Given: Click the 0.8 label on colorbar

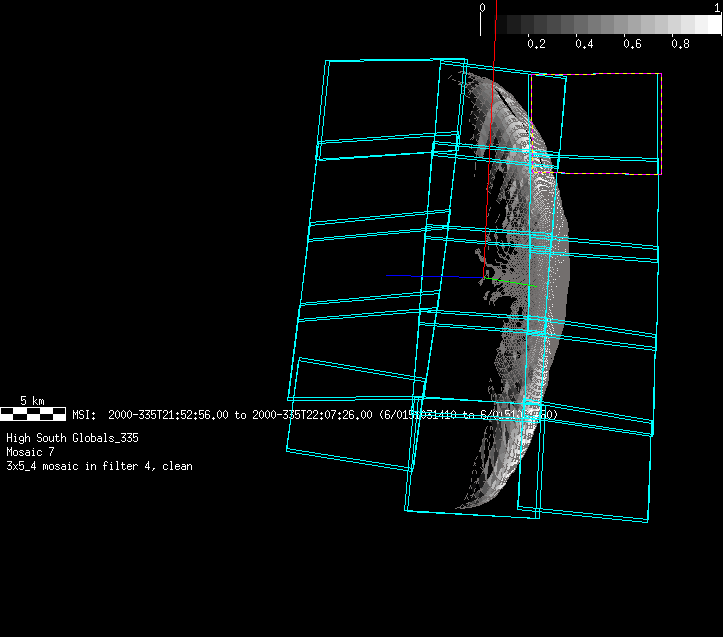Looking at the screenshot, I should [x=680, y=44].
